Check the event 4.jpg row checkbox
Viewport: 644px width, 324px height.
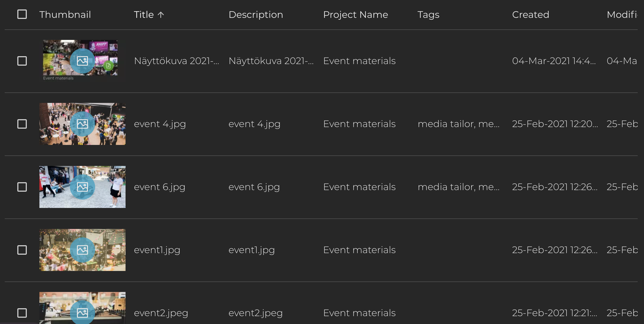click(22, 124)
